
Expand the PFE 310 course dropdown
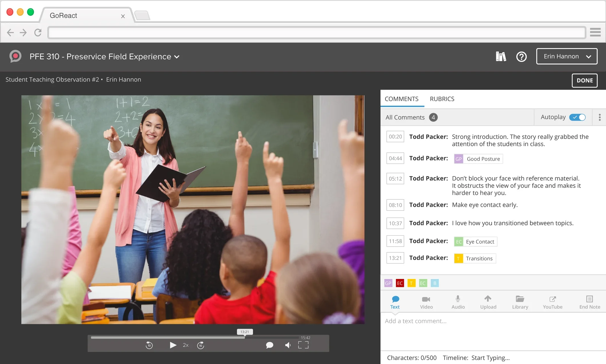(x=177, y=57)
